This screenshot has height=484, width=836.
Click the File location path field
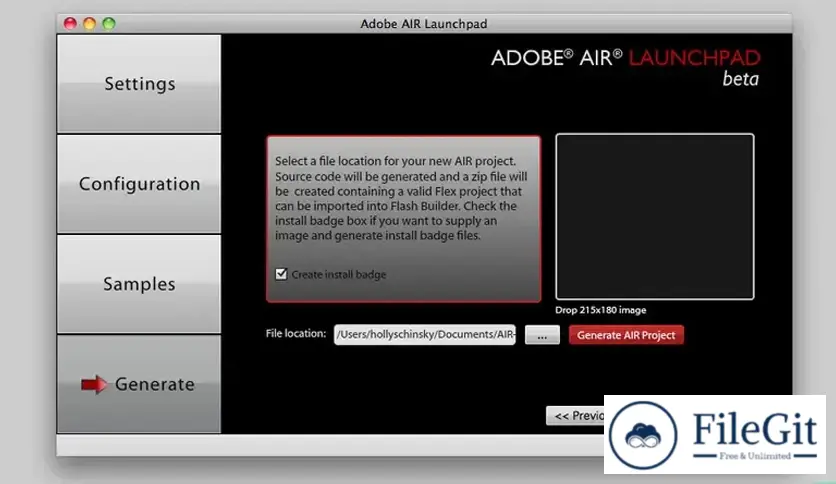click(424, 334)
